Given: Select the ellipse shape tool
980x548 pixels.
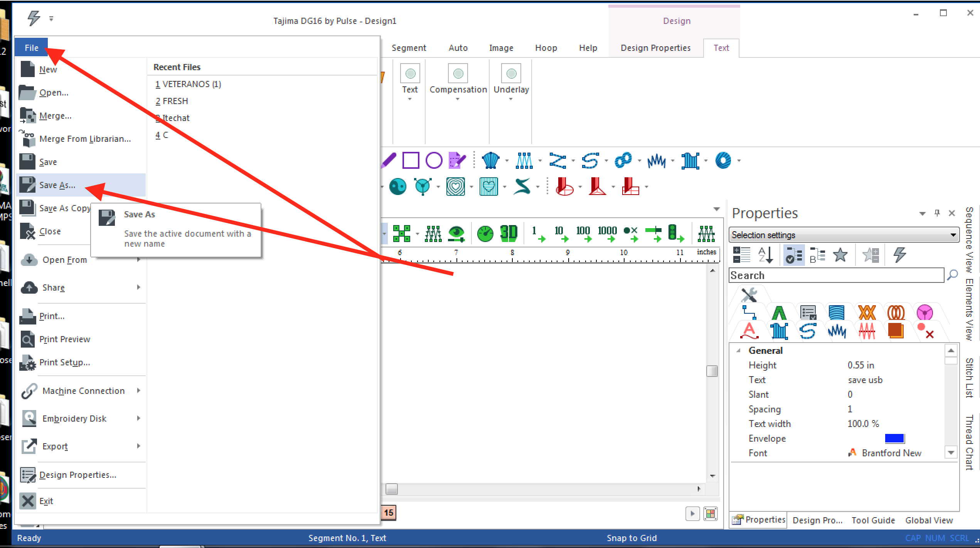Looking at the screenshot, I should tap(434, 160).
